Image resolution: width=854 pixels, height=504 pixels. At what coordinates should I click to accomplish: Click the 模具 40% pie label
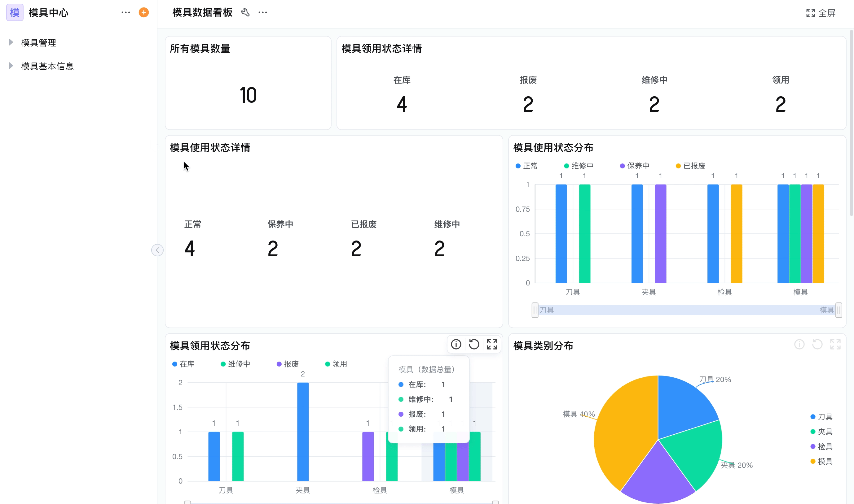coord(579,414)
